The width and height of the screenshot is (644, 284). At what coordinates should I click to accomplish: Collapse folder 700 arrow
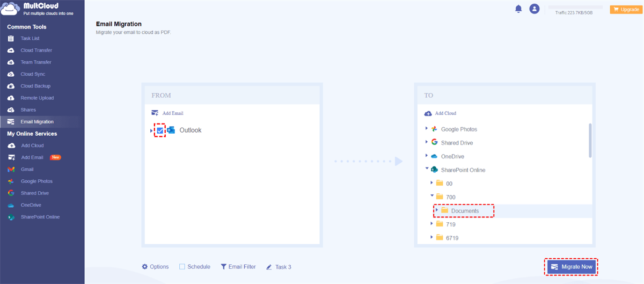point(432,196)
